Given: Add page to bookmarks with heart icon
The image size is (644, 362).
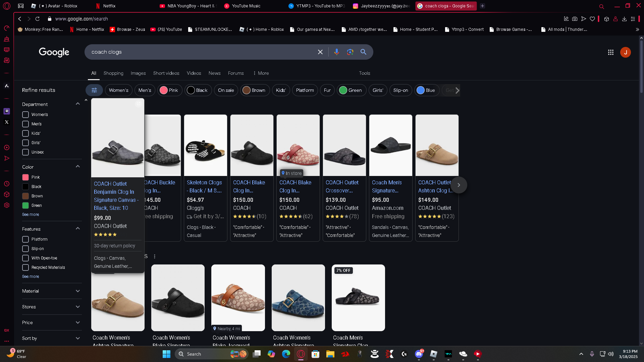Looking at the screenshot, I should pos(592,19).
